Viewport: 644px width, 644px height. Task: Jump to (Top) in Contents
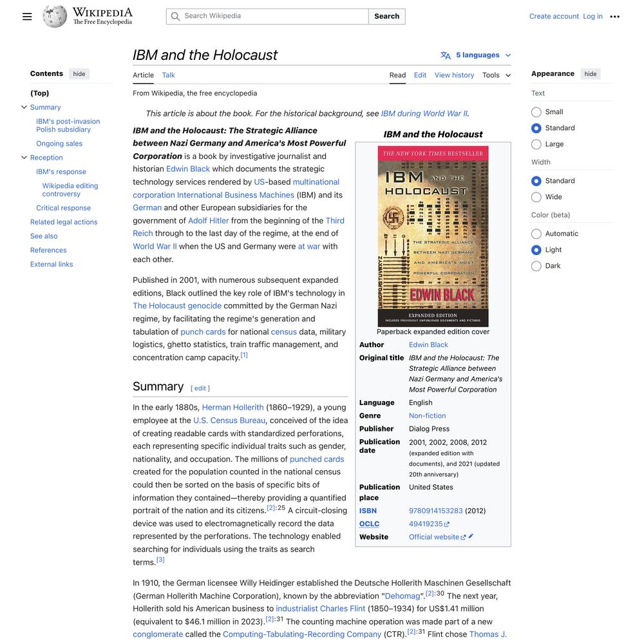(x=39, y=93)
